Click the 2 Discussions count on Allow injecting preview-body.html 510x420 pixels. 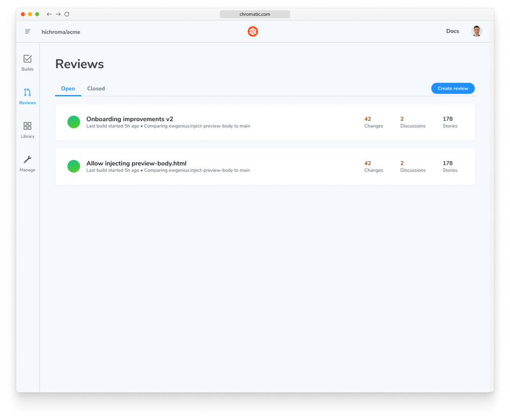click(413, 166)
